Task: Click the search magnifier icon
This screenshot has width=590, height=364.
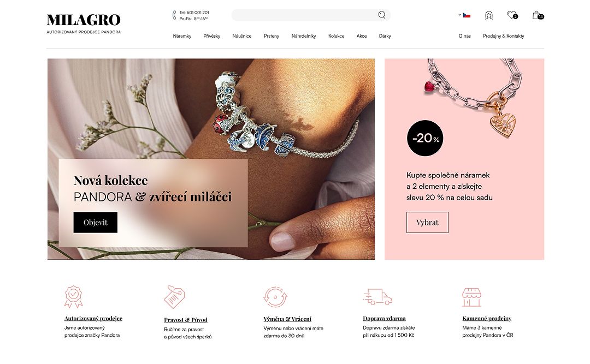Action: click(381, 15)
